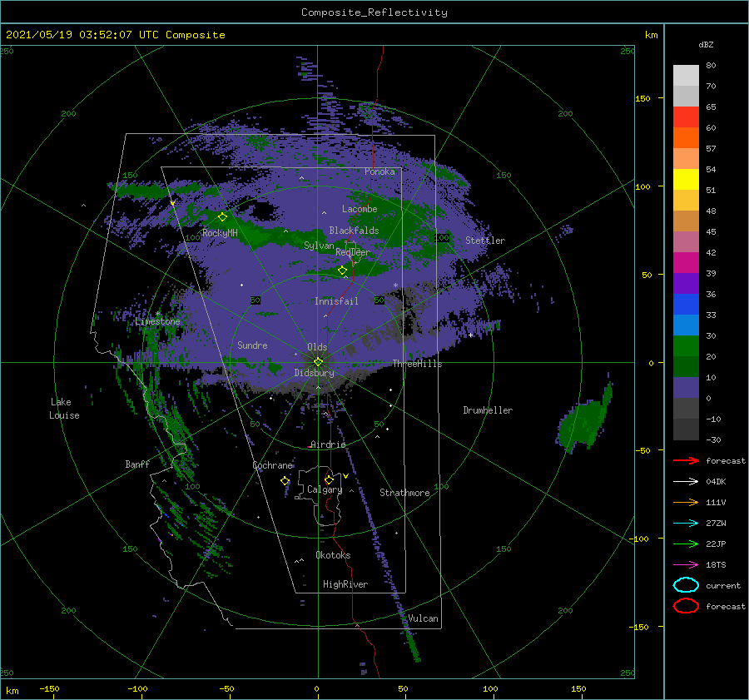
Task: Choose the green 22JP arrow
Action: coord(686,544)
